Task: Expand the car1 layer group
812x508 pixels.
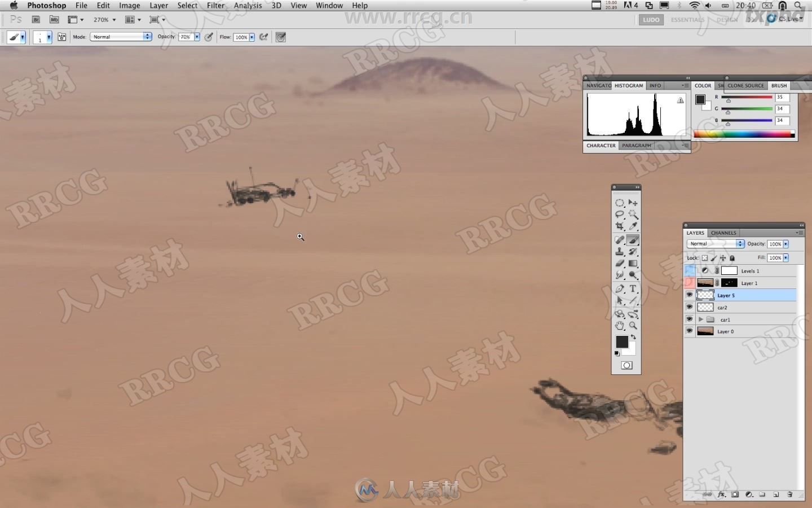Action: click(x=701, y=319)
